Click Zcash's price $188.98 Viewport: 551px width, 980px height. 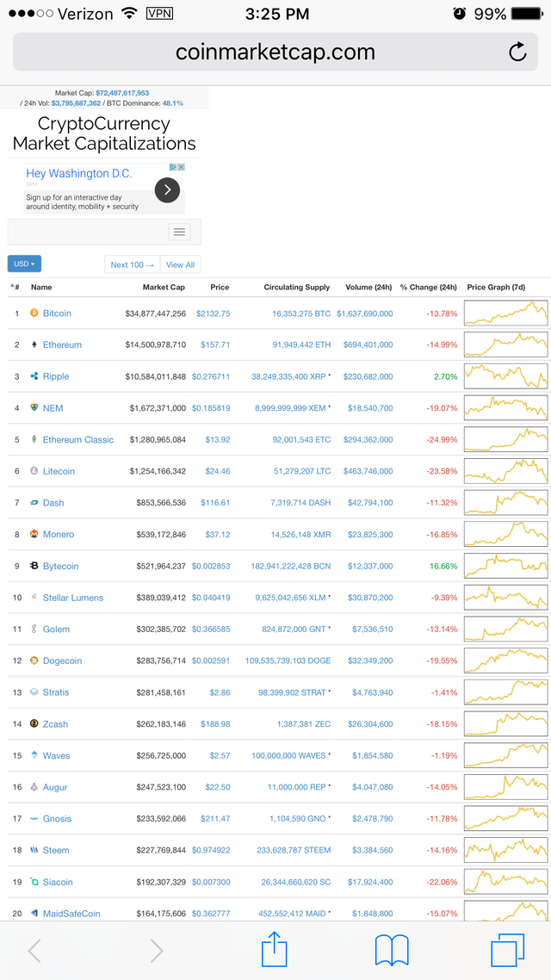pos(215,723)
